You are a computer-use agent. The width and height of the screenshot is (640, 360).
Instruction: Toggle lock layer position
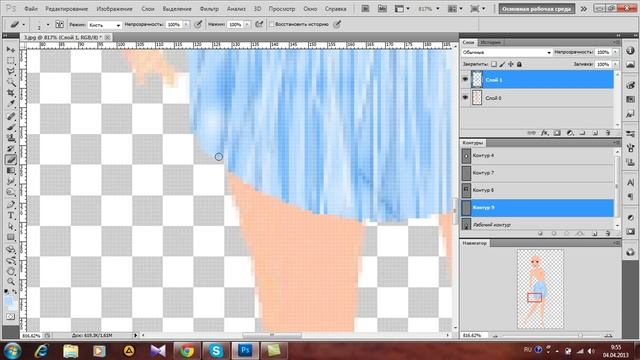(x=511, y=64)
